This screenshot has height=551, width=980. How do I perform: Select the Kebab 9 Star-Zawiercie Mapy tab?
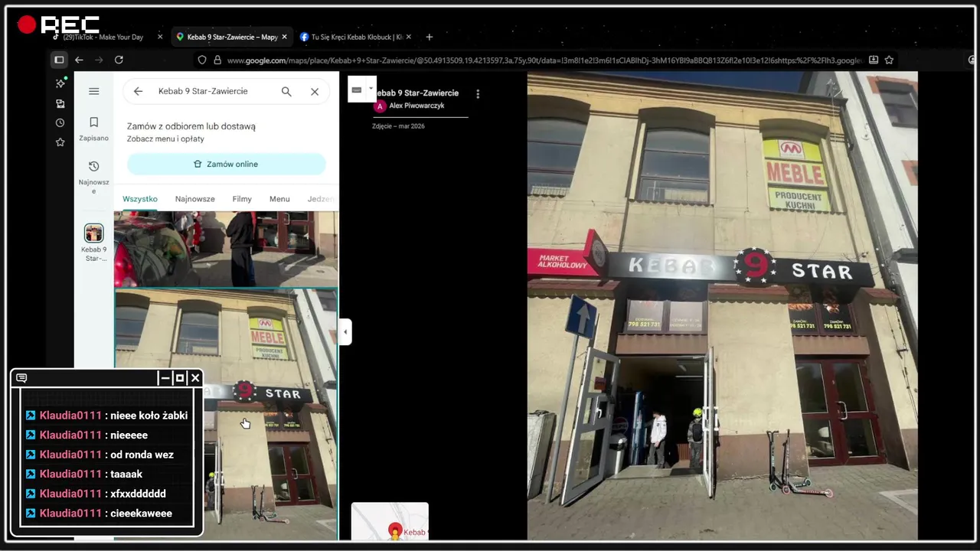point(232,37)
